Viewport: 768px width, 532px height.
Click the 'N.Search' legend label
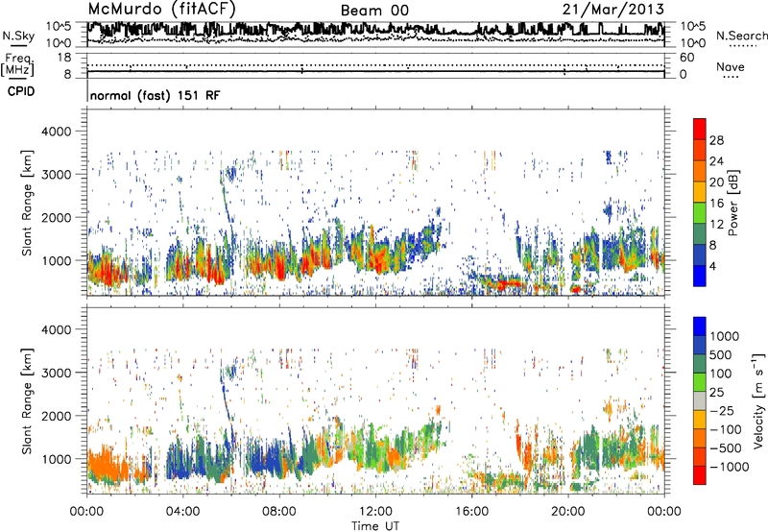tap(741, 36)
